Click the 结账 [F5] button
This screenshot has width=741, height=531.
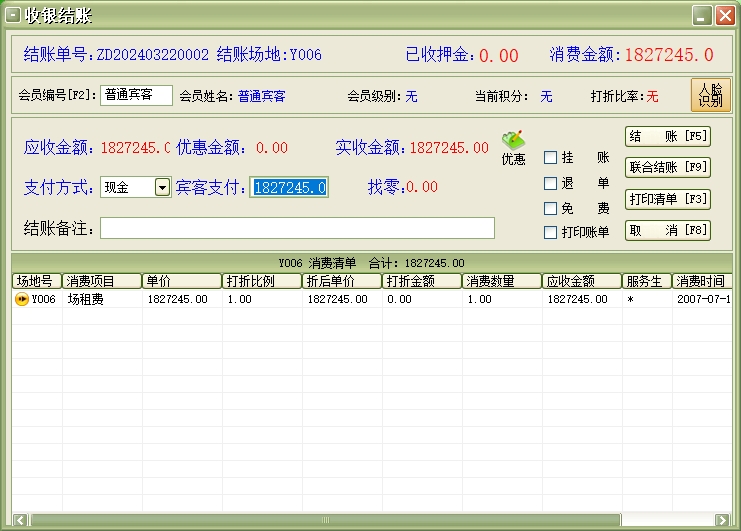pyautogui.click(x=667, y=136)
